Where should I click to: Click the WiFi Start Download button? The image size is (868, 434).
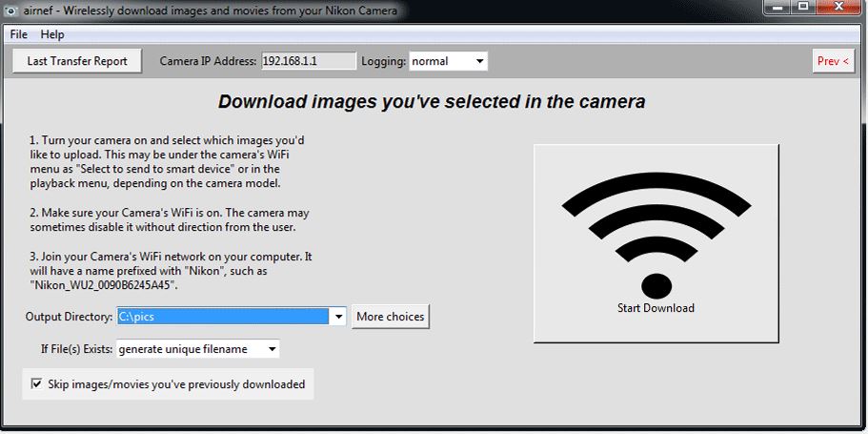(x=656, y=243)
